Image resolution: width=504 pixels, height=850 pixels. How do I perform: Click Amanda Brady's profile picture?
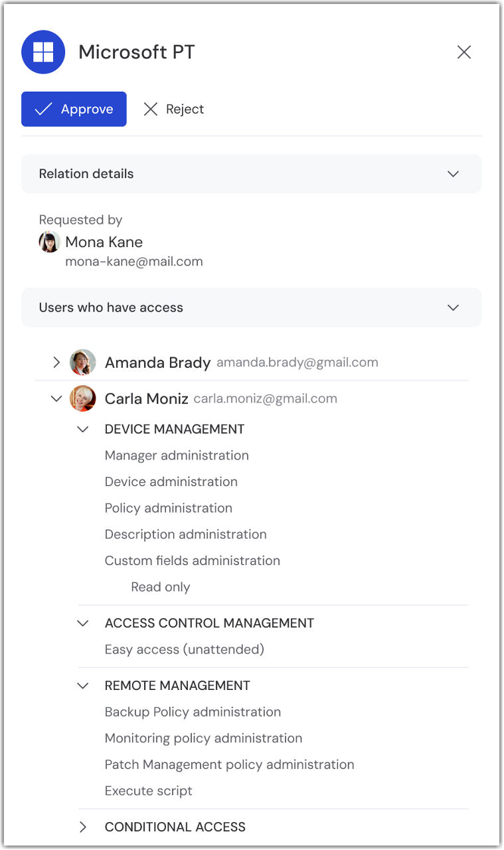click(83, 363)
